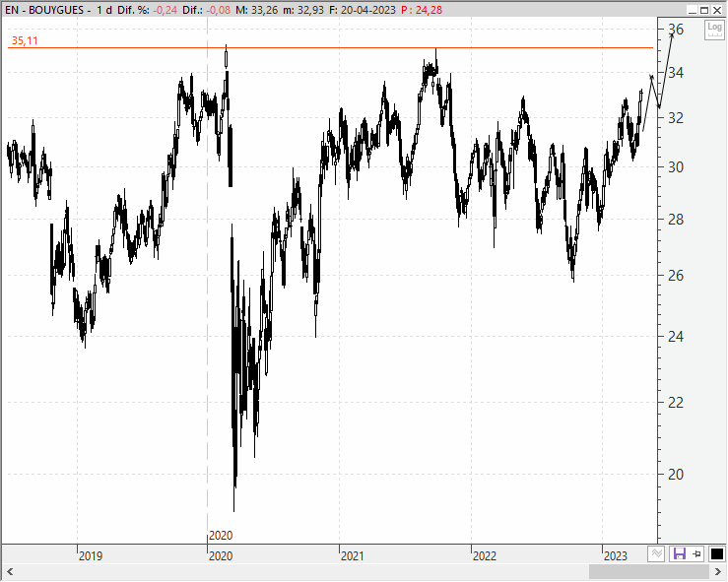Click the 20 price axis label

676,475
